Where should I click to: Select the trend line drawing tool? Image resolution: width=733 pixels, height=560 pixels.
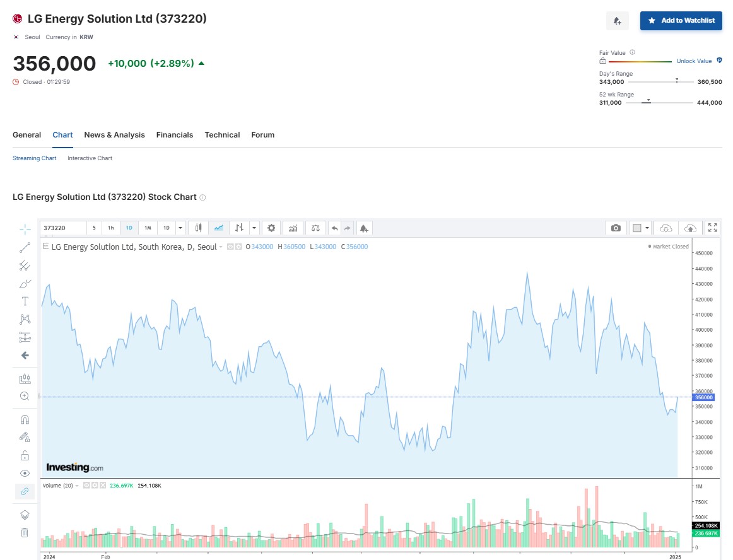coord(25,248)
